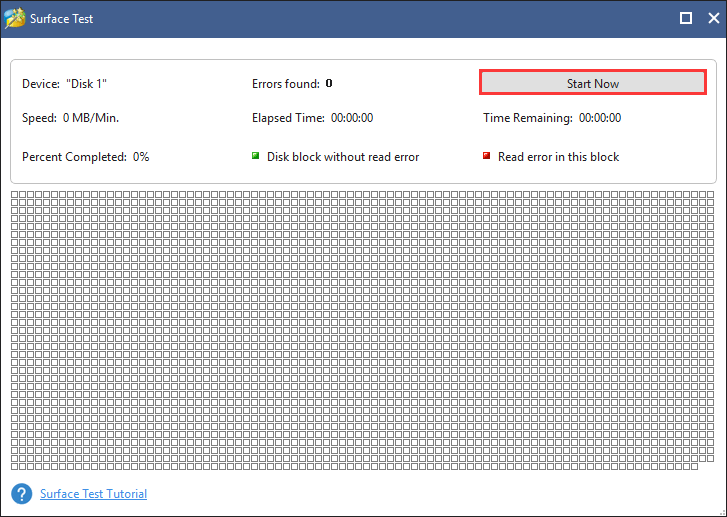
Task: Click the top-right block in the disk grid
Action: pyautogui.click(x=710, y=194)
